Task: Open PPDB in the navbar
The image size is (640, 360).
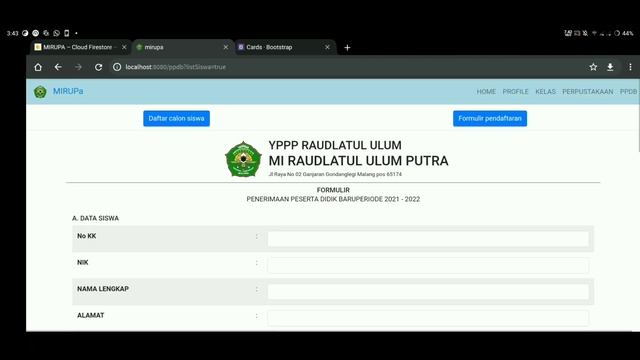Action: point(629,91)
